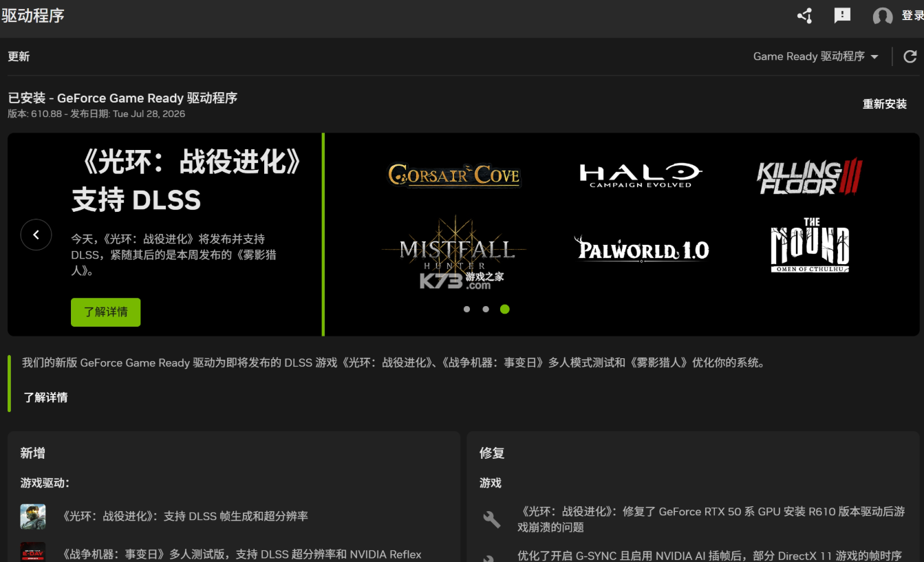The height and width of the screenshot is (562, 924).
Task: Click the share icon in the header
Action: tap(804, 16)
